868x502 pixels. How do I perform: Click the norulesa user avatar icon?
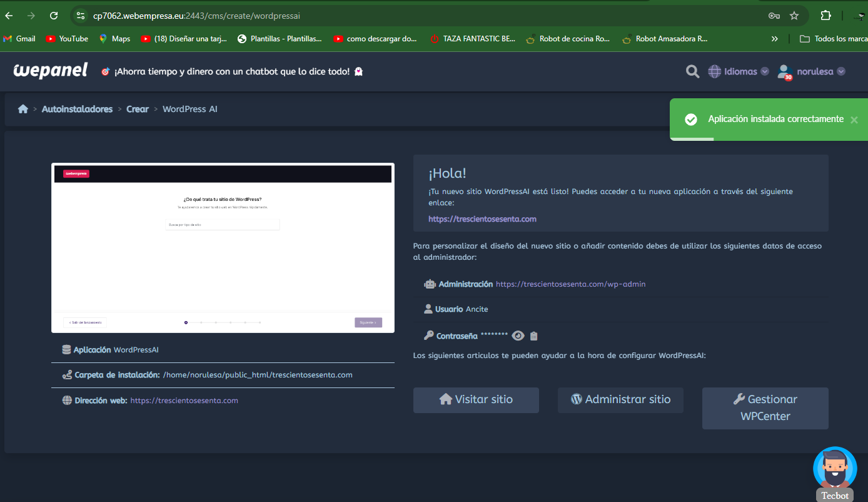click(x=784, y=72)
